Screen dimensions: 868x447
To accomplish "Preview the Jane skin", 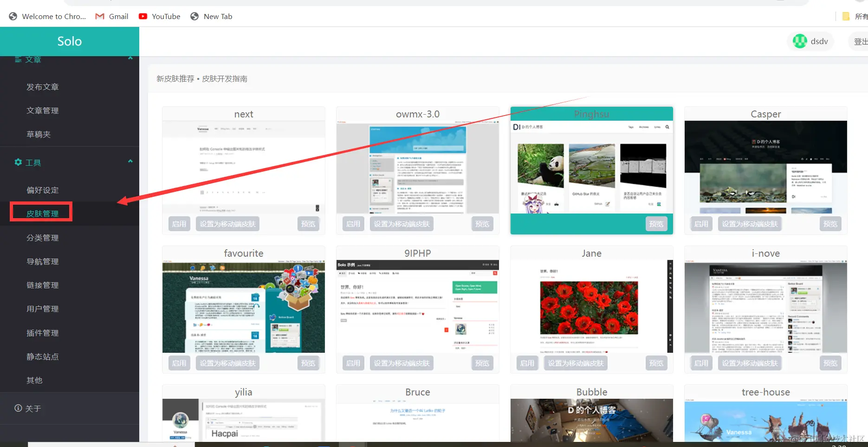I will pyautogui.click(x=656, y=363).
